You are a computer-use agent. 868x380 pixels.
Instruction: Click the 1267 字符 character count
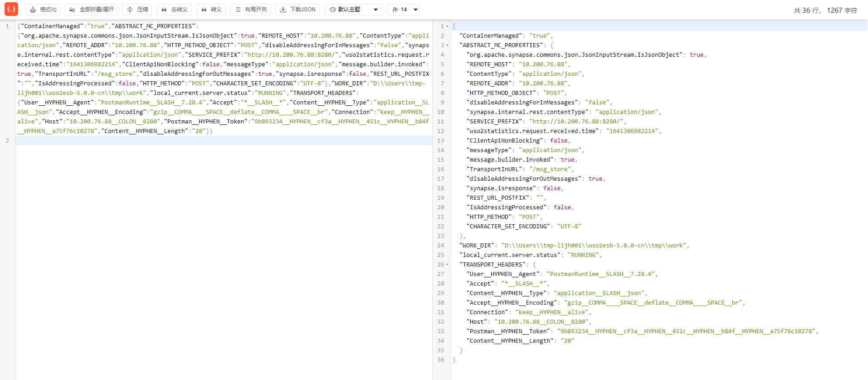(x=842, y=10)
